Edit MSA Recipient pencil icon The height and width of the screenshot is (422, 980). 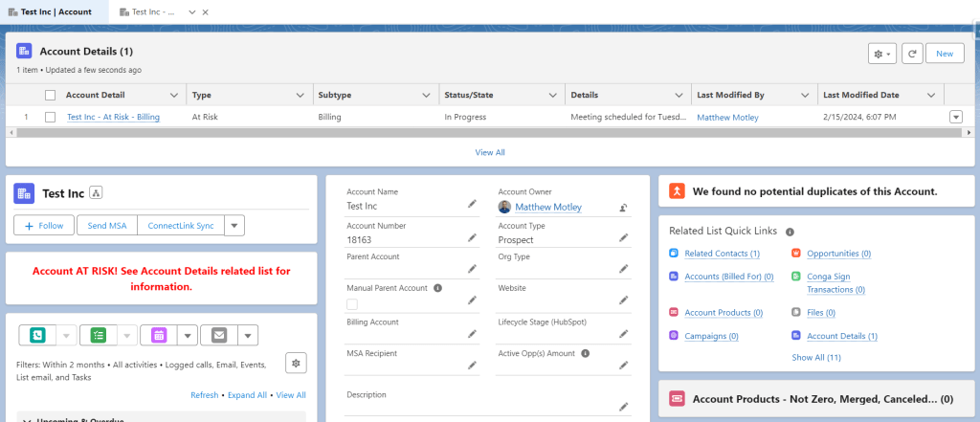(472, 366)
